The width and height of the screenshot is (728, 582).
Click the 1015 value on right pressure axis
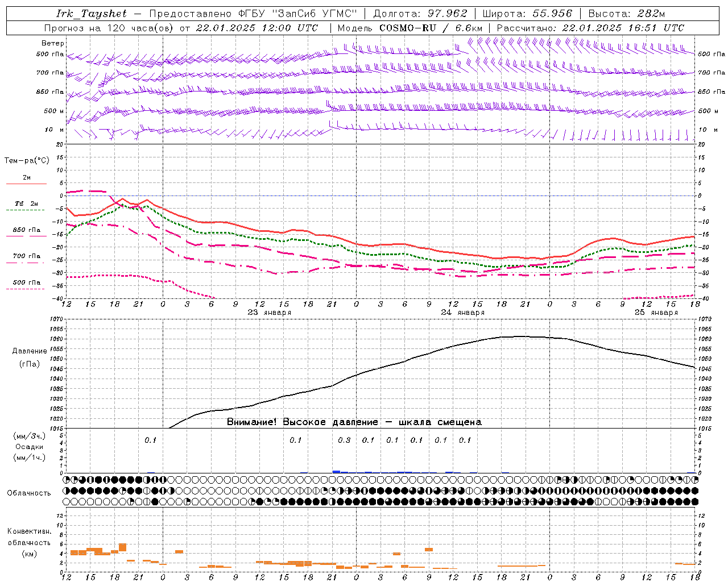click(x=705, y=428)
